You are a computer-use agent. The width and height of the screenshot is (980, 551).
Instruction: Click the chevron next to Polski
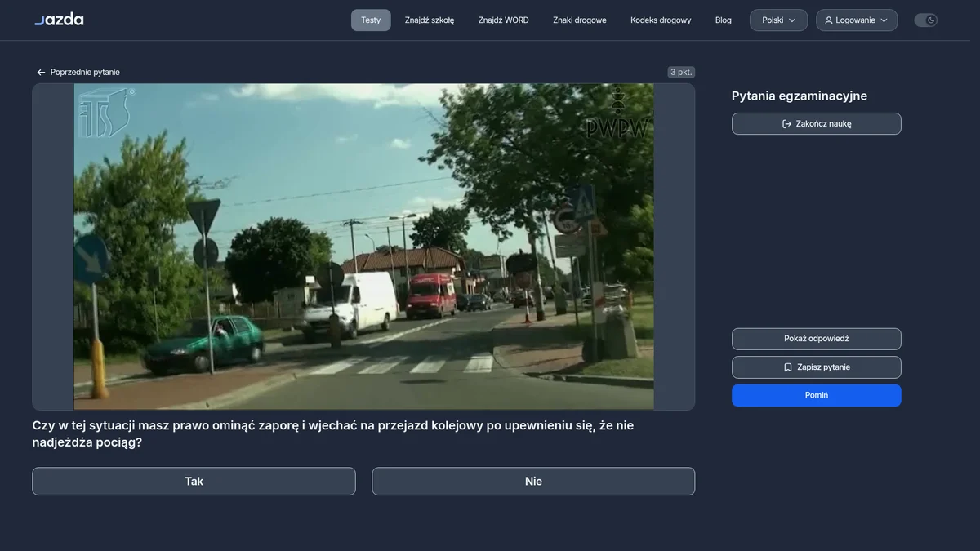click(792, 20)
